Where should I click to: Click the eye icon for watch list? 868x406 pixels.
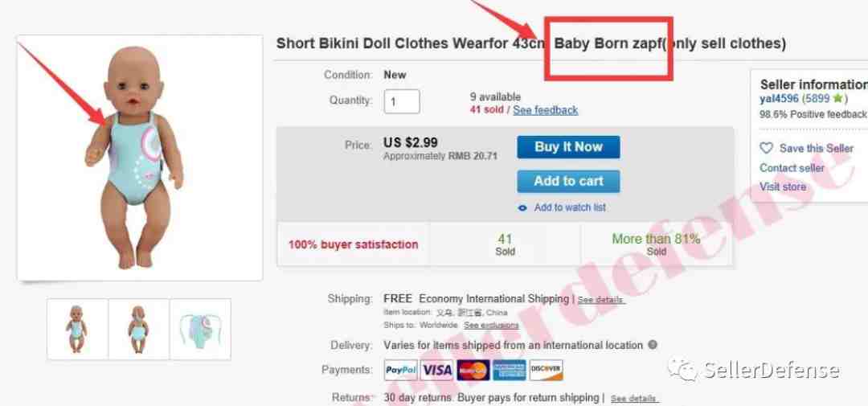(522, 208)
